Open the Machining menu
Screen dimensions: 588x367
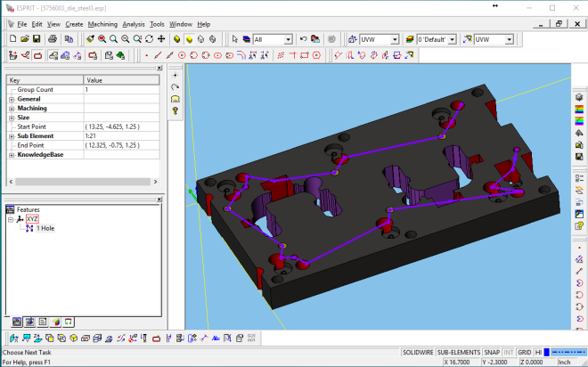[x=102, y=24]
